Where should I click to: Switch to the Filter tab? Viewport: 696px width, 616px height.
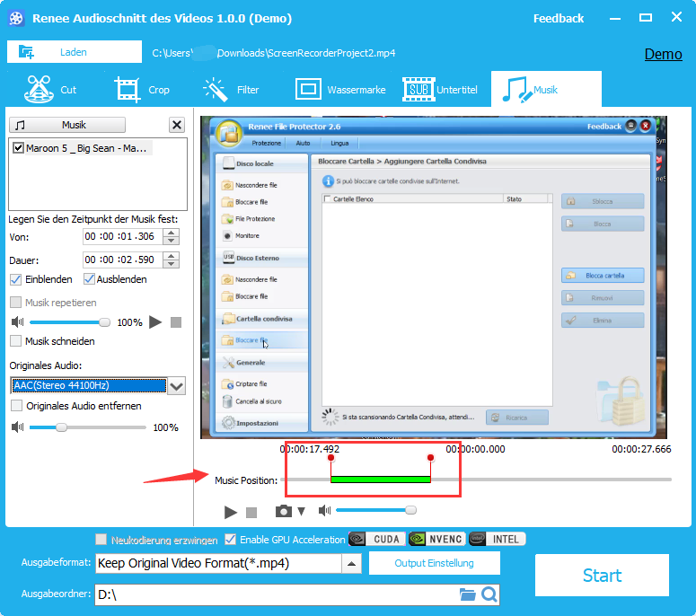click(x=231, y=89)
